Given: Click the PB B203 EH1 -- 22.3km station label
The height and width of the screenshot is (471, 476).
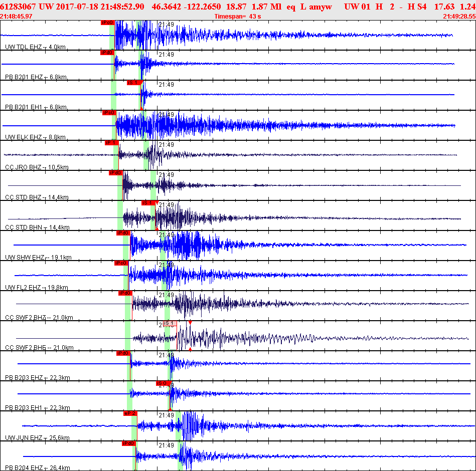Looking at the screenshot, I should pos(37,407).
